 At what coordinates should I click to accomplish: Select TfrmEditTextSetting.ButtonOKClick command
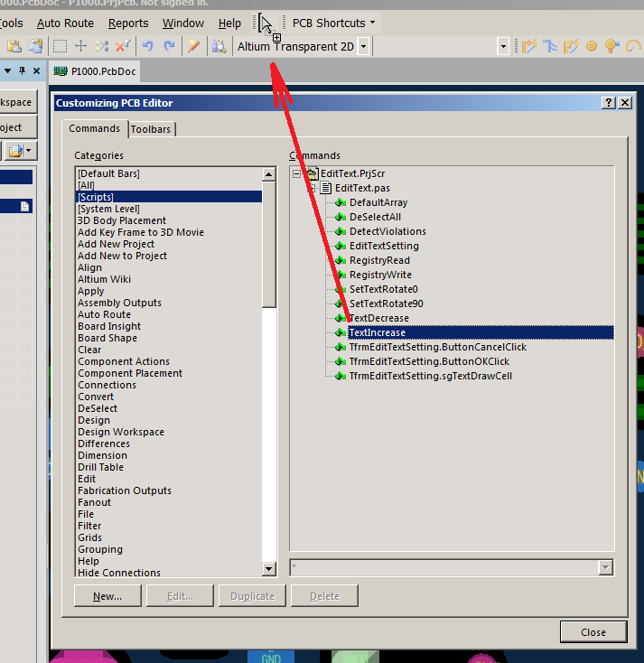[429, 361]
